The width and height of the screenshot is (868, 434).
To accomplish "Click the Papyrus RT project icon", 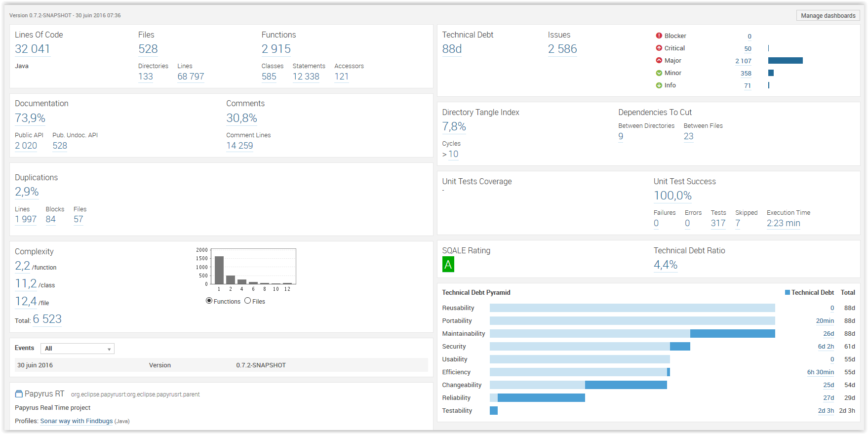I will tap(19, 394).
